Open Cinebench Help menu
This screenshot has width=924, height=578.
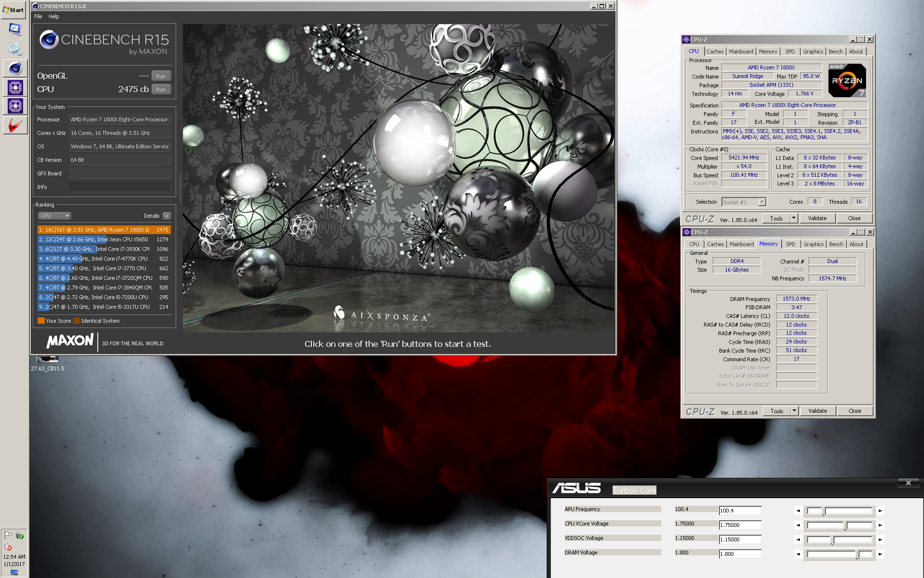[54, 16]
